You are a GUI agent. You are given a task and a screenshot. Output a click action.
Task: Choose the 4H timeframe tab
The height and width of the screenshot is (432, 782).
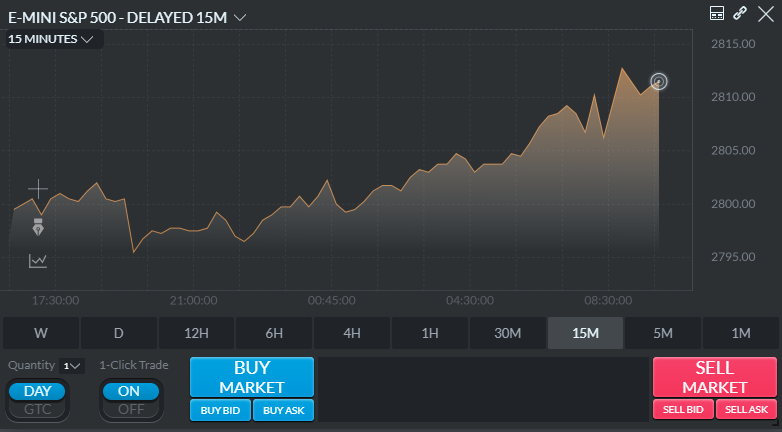click(352, 333)
